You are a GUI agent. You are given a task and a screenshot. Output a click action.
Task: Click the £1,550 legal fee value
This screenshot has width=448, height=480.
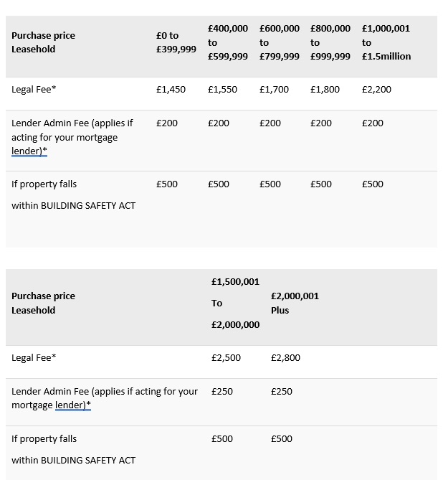222,90
